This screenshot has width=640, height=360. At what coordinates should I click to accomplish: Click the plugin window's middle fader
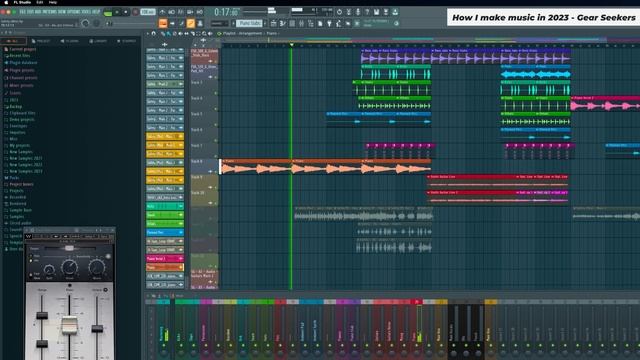[x=69, y=325]
